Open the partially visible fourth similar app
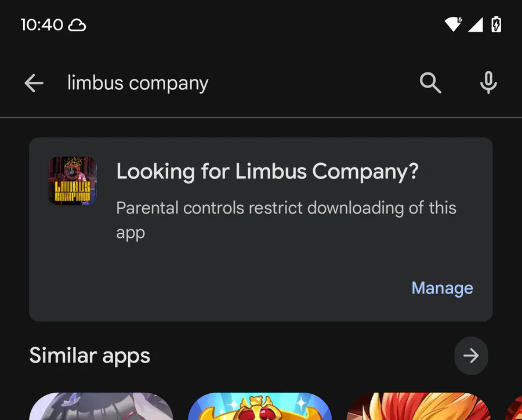Viewport: 522px width, 420px height. [x=514, y=408]
